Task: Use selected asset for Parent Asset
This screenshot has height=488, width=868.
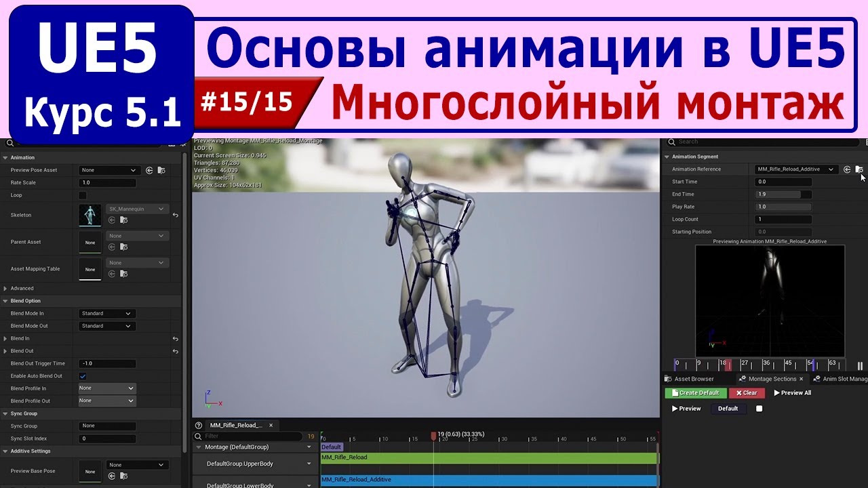Action: click(x=112, y=247)
